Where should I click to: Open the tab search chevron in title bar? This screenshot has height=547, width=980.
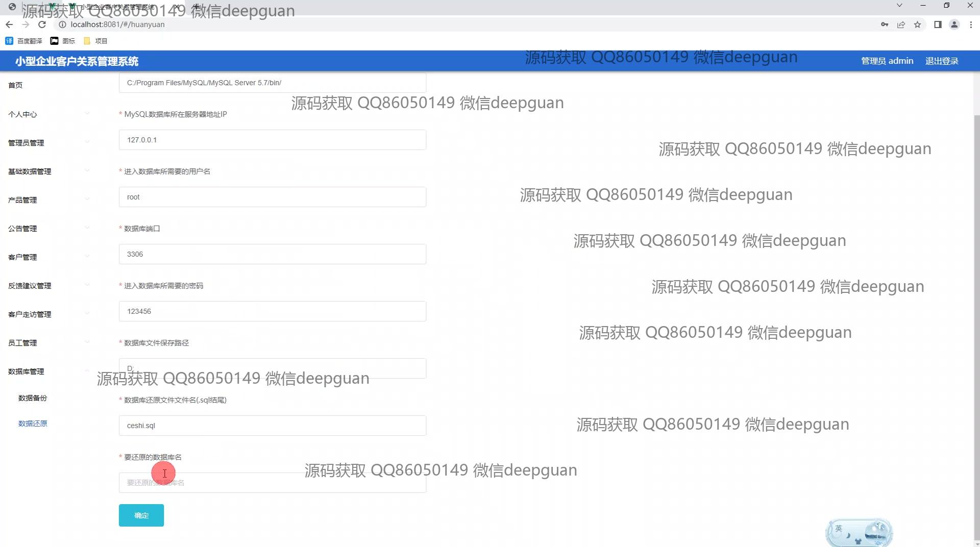click(899, 5)
